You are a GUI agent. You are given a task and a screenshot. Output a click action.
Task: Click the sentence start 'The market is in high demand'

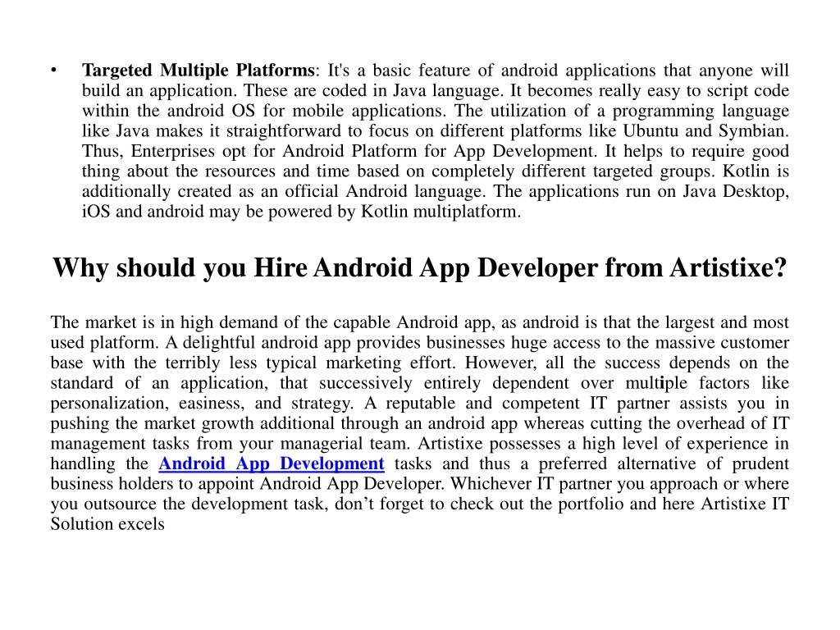(165, 322)
